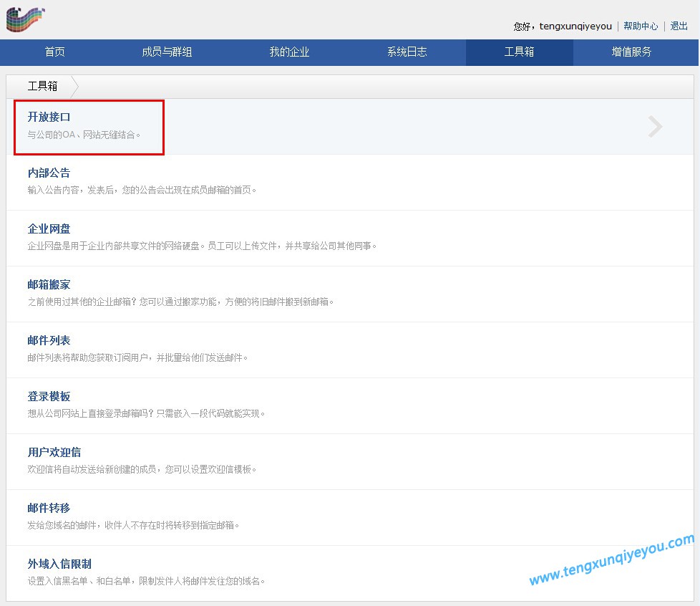700x606 pixels.
Task: Select the 工具箱 navigation tab
Action: pos(519,52)
